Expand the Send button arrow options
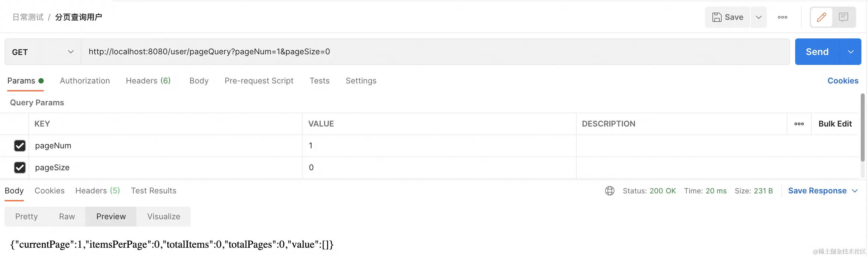The height and width of the screenshot is (257, 868). (850, 52)
